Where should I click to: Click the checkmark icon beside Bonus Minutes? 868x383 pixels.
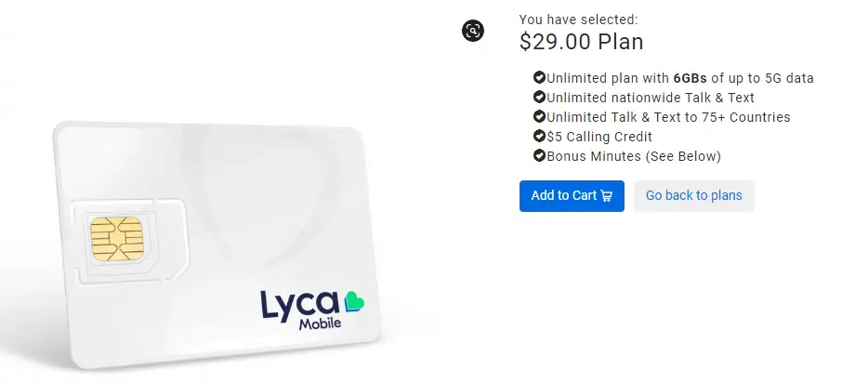539,156
